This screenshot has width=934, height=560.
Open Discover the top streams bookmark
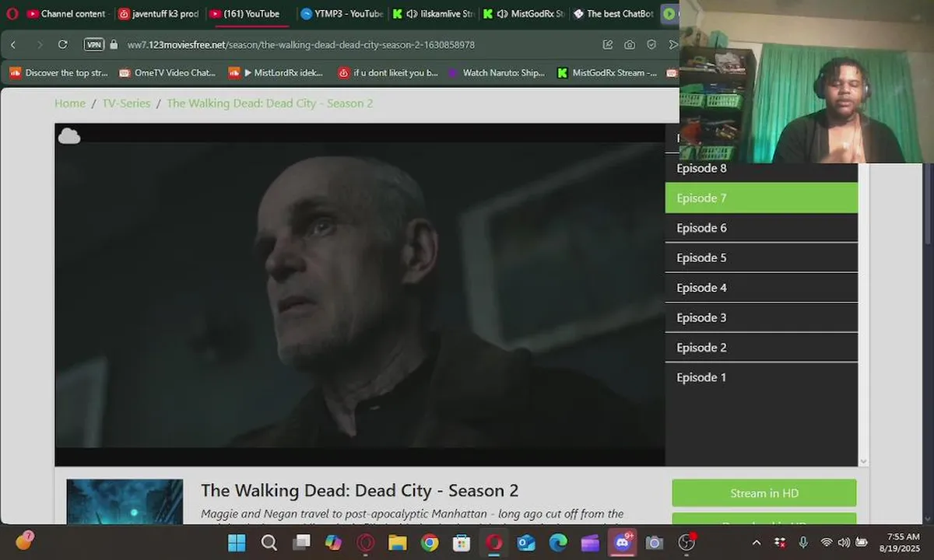click(x=59, y=73)
